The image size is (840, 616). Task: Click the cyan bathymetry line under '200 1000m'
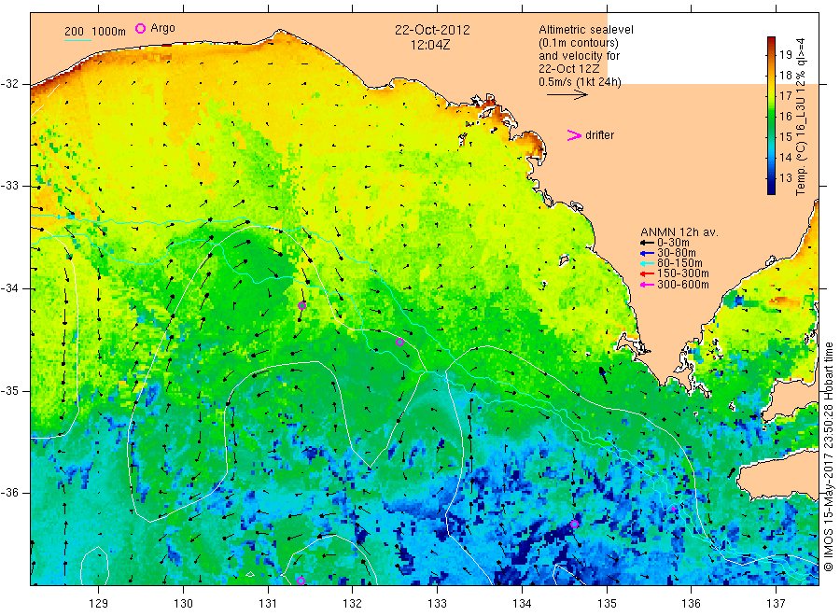point(77,40)
